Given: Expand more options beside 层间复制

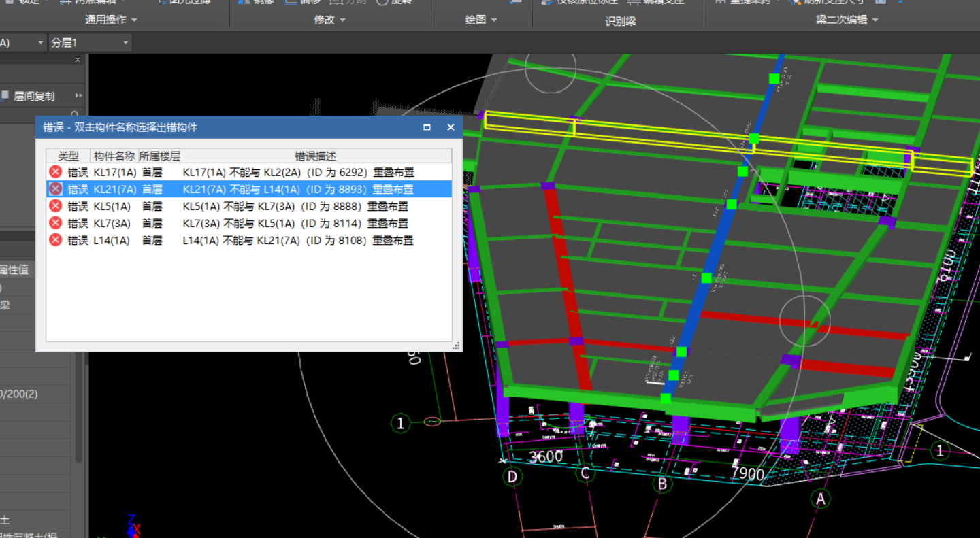Looking at the screenshot, I should click(79, 96).
